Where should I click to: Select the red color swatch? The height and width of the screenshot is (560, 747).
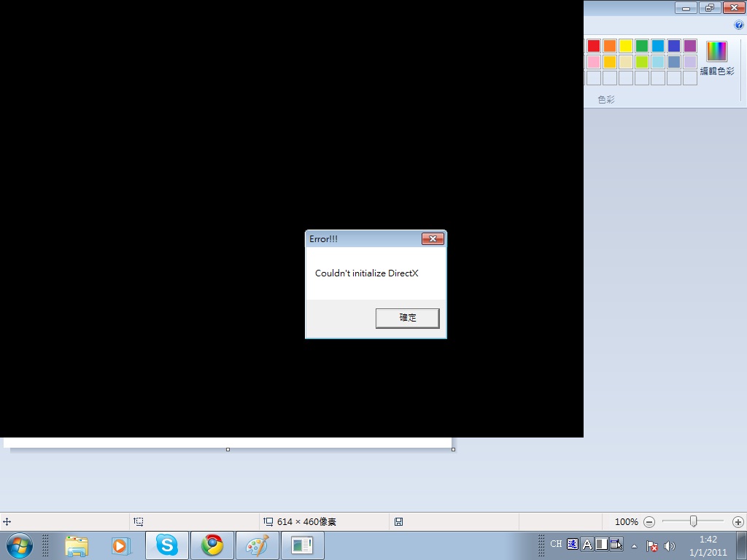[594, 46]
